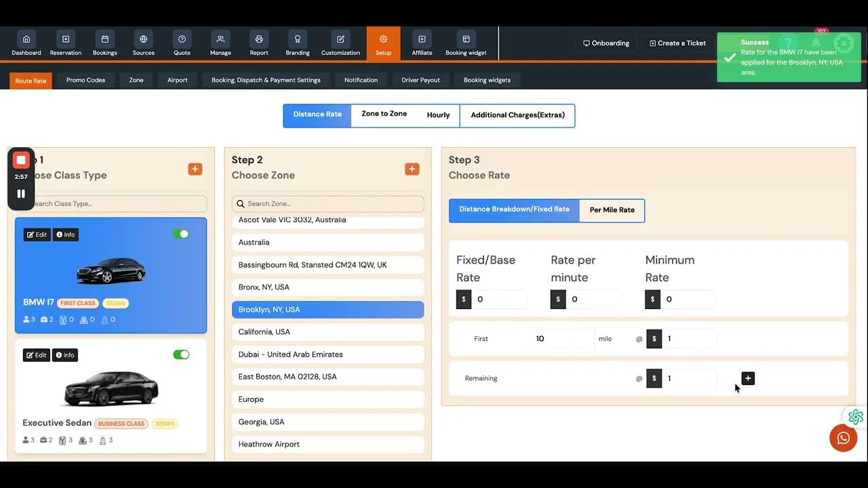The width and height of the screenshot is (868, 488).
Task: Select the Hourly rate tab
Action: coord(438,115)
